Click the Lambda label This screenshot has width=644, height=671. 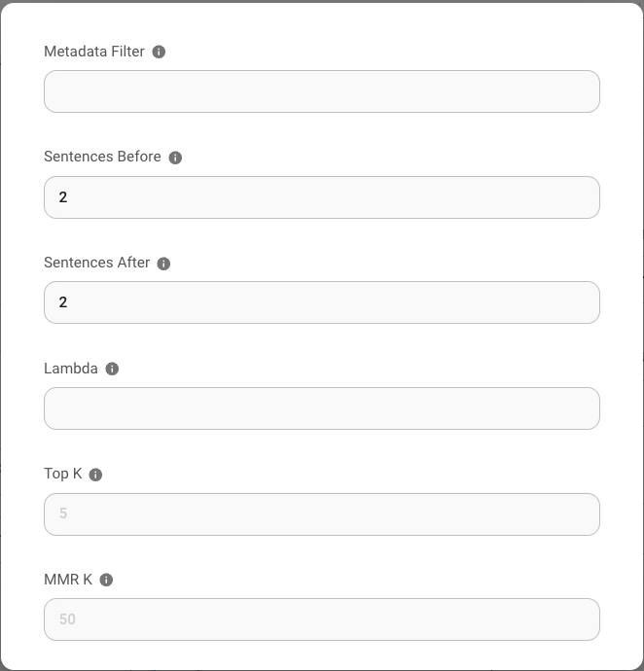pos(71,369)
